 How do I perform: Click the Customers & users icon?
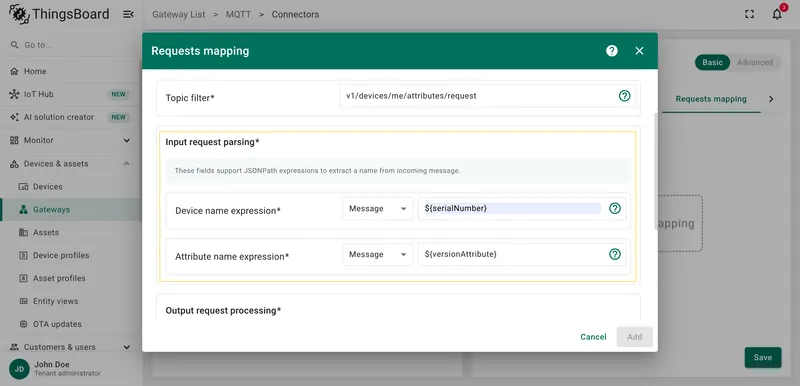click(14, 347)
